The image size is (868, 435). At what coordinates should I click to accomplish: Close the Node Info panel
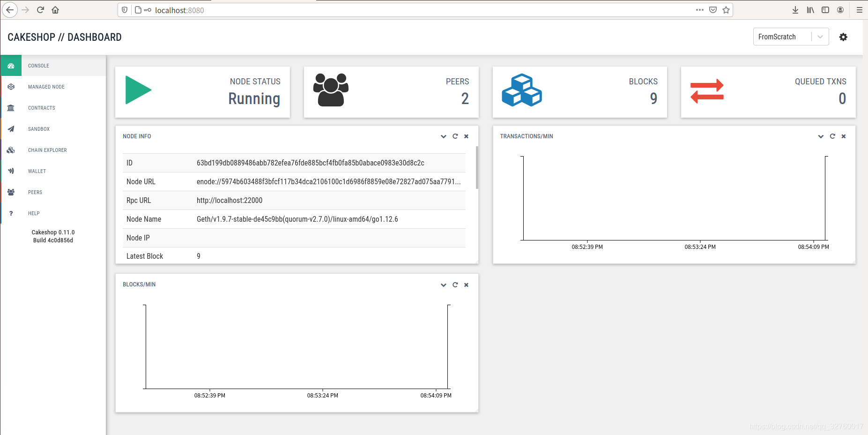[466, 136]
